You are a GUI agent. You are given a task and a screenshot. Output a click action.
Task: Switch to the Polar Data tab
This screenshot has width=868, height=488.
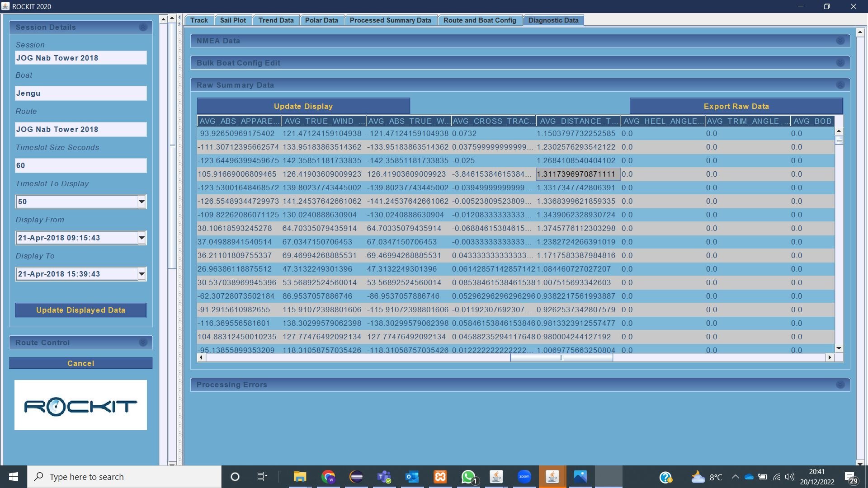(321, 20)
